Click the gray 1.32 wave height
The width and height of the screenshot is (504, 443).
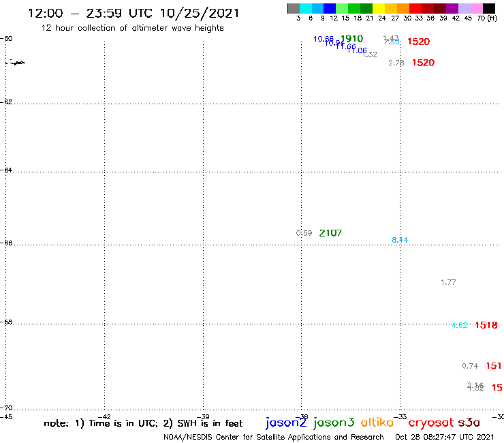pos(371,55)
